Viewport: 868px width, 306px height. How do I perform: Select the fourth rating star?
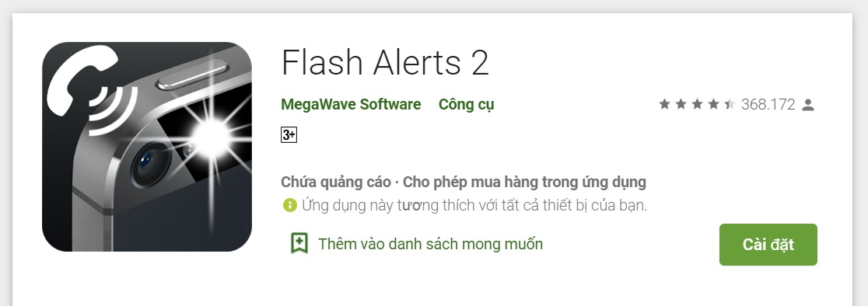click(x=713, y=104)
